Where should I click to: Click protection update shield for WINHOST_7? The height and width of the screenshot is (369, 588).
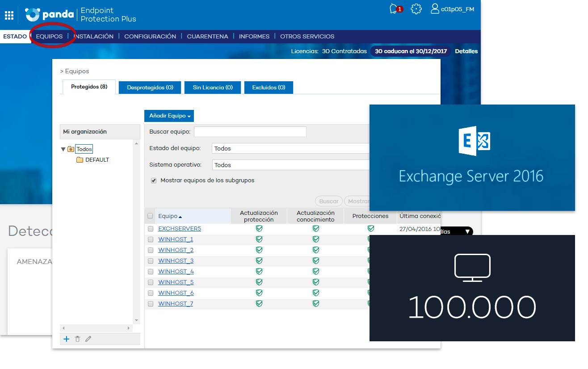(x=259, y=303)
